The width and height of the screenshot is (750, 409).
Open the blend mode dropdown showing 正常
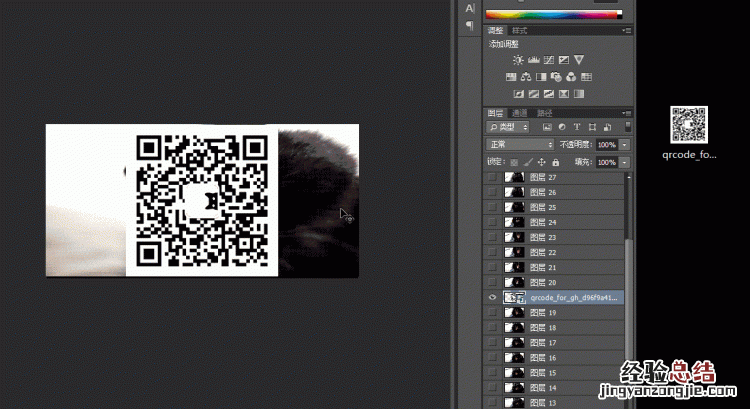520,145
